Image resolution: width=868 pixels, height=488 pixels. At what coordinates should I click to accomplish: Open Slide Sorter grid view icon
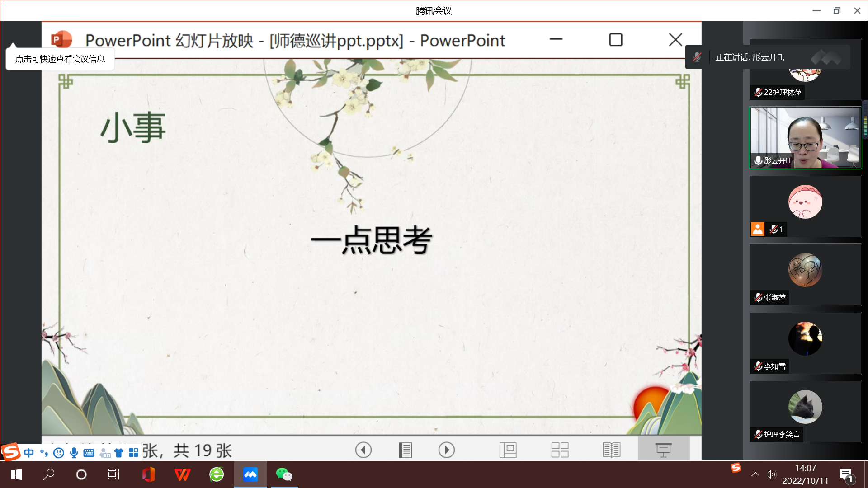[x=560, y=450]
